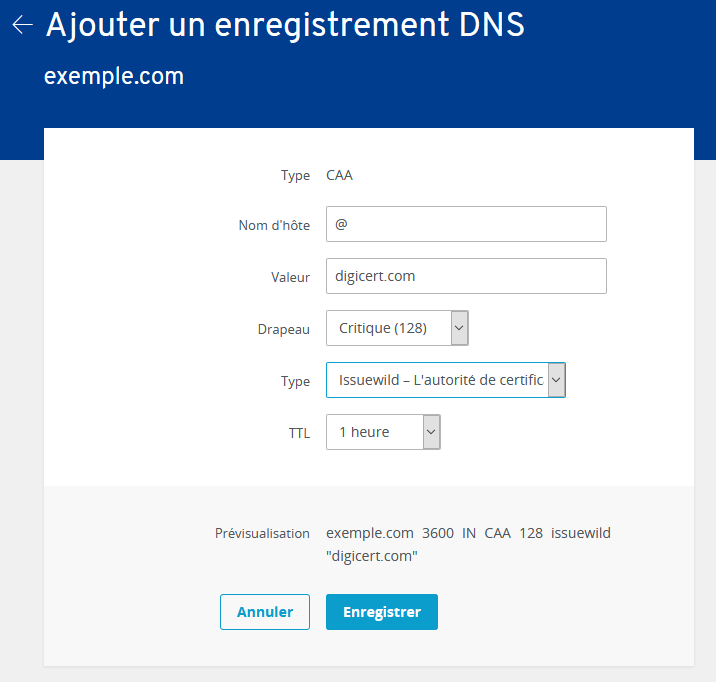Click the TTL label
The image size is (716, 682).
[x=299, y=433]
